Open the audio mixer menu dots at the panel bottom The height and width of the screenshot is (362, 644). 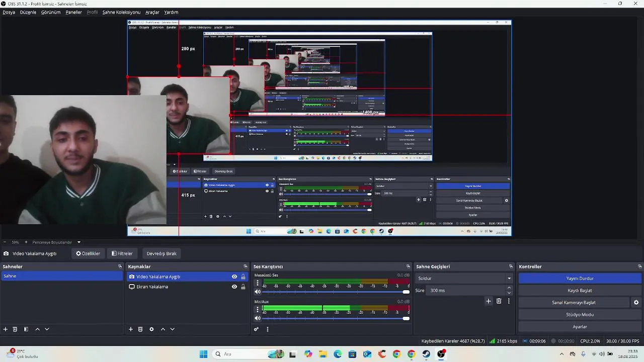coord(267,329)
